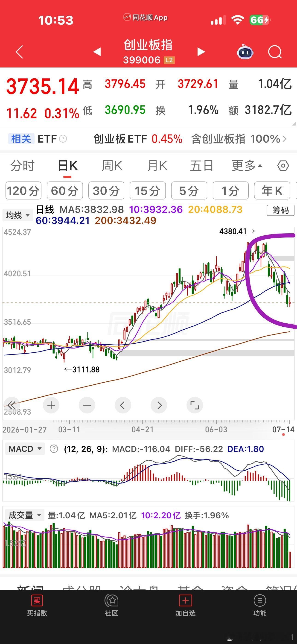The image size is (297, 644).
Task: Open chart settings hexagon icon
Action: [x=283, y=166]
